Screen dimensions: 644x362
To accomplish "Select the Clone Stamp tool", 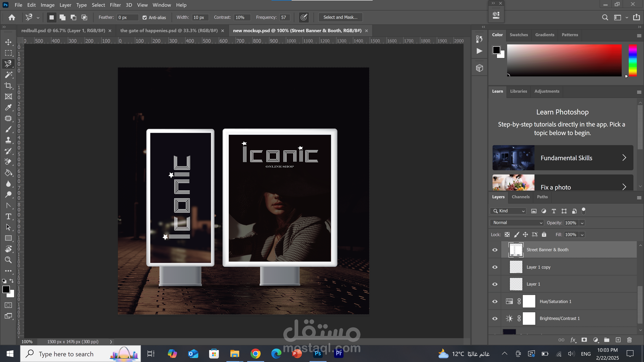I will (8, 140).
